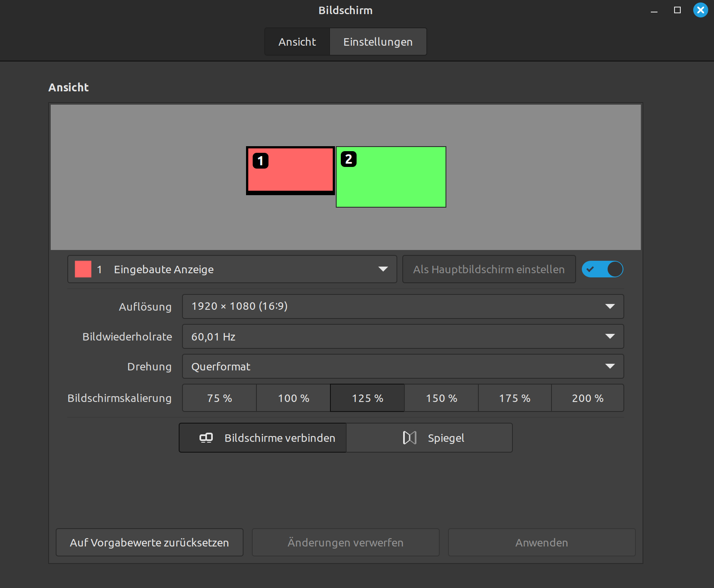Viewport: 714px width, 588px height.
Task: Maximize the Bildschirm window
Action: [x=677, y=10]
